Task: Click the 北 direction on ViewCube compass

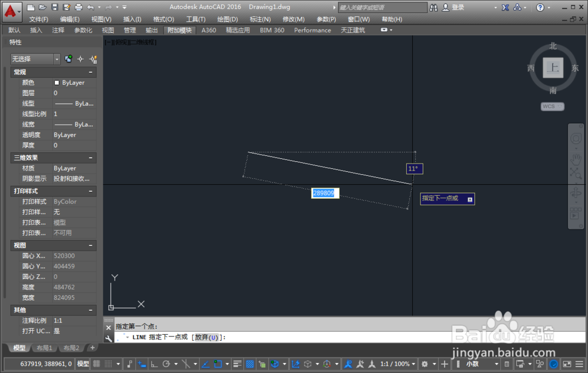Action: point(553,46)
